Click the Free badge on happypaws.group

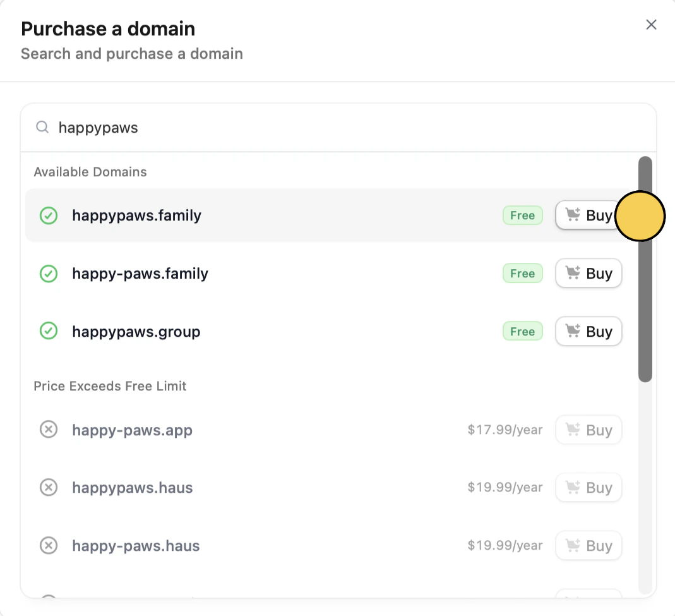[x=523, y=331]
